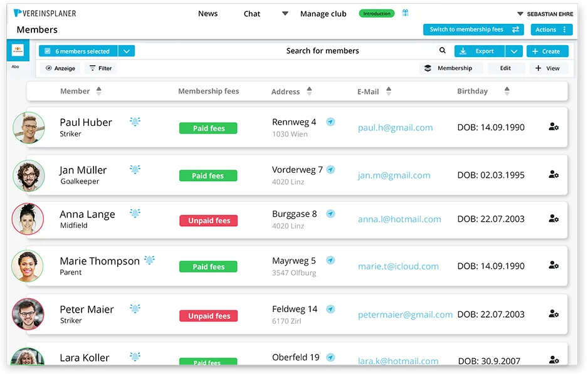Screen dimensions: 588x374
Task: Sort the Birthday column
Action: (507, 90)
